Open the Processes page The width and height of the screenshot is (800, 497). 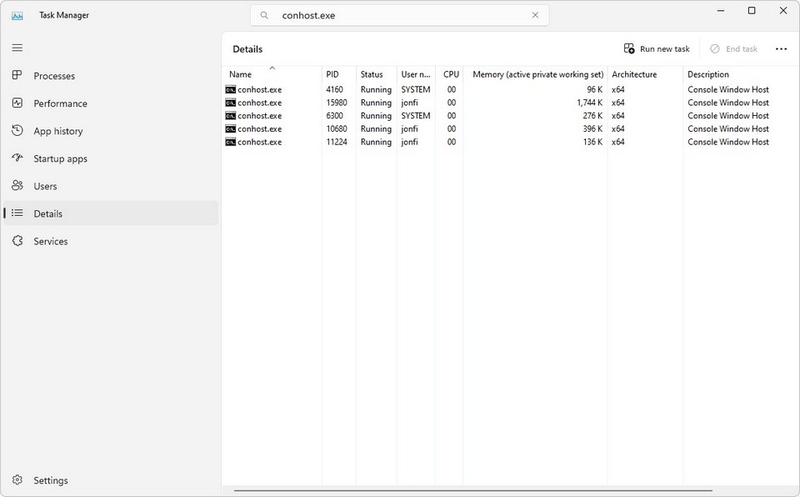pos(111,76)
